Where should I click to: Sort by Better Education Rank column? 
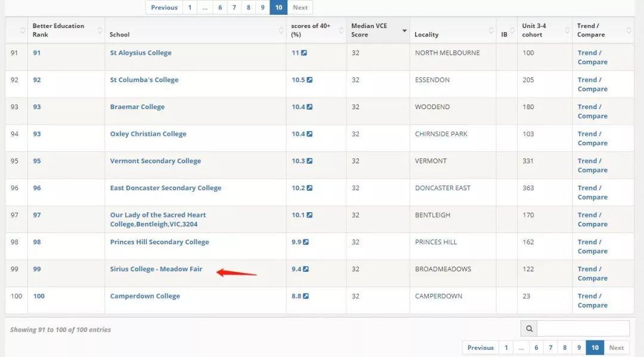click(x=66, y=30)
